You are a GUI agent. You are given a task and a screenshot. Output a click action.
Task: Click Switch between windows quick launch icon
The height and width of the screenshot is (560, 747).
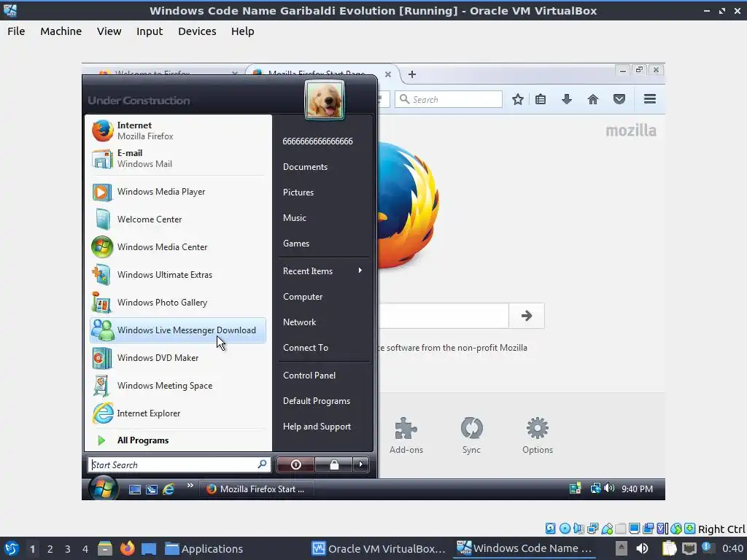coord(152,489)
